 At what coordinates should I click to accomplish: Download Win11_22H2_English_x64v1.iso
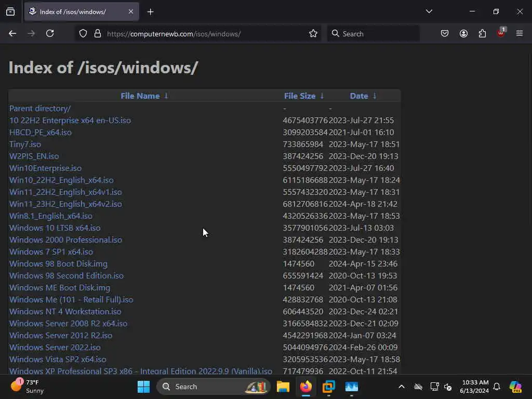click(x=65, y=192)
